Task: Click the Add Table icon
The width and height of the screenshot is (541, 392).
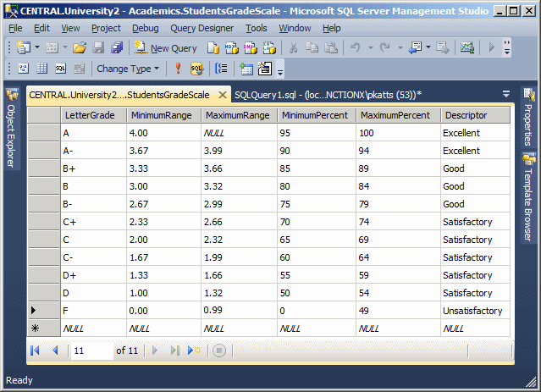Action: [x=246, y=69]
